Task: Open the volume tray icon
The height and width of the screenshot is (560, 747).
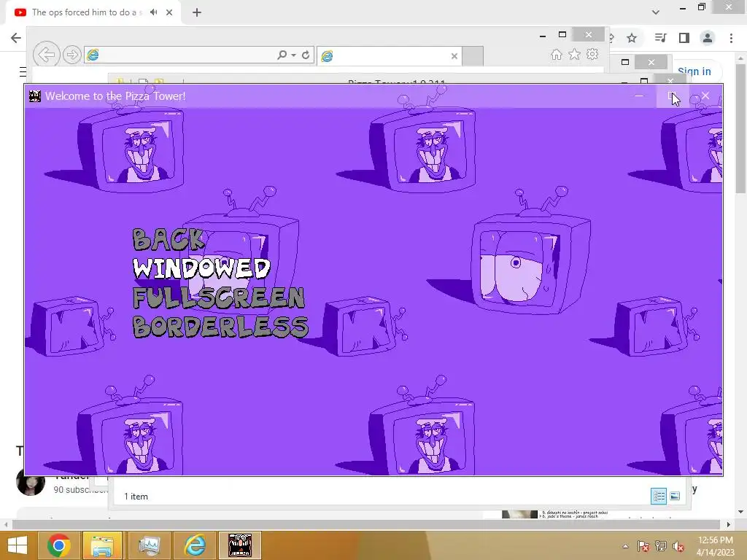Action: [x=678, y=546]
